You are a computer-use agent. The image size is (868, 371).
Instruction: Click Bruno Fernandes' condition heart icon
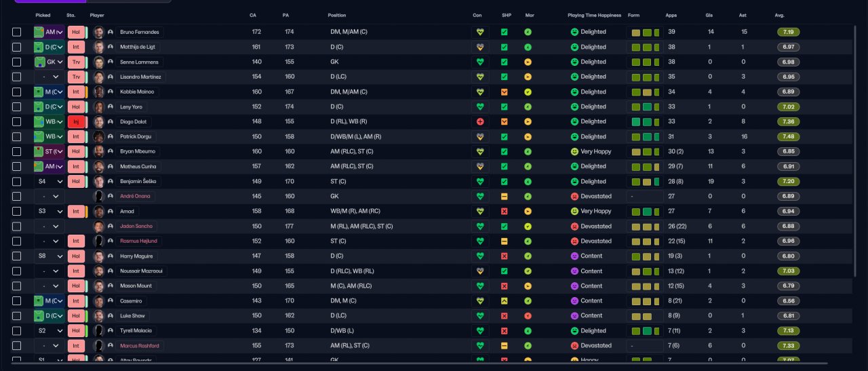(x=480, y=32)
